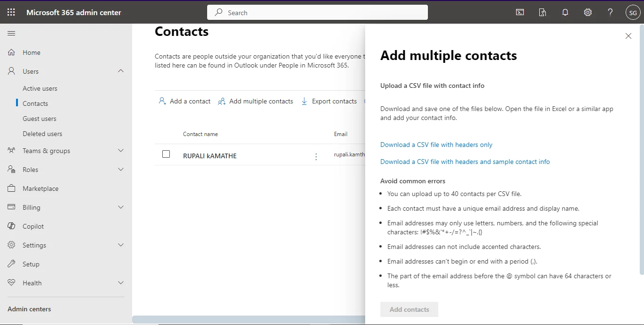
Task: Expand the Roles chevron
Action: pos(121,169)
